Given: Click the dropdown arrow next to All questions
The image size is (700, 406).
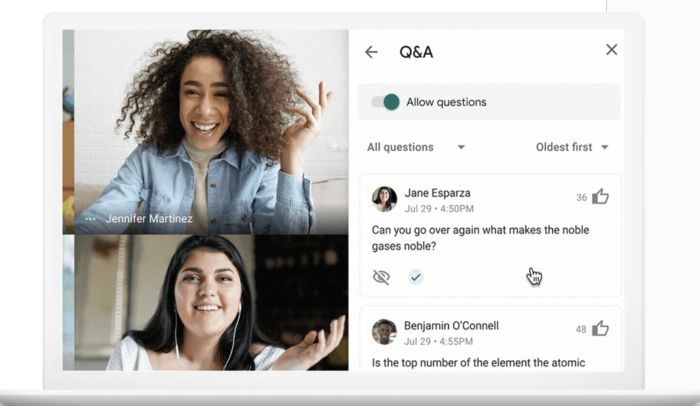Looking at the screenshot, I should point(461,147).
